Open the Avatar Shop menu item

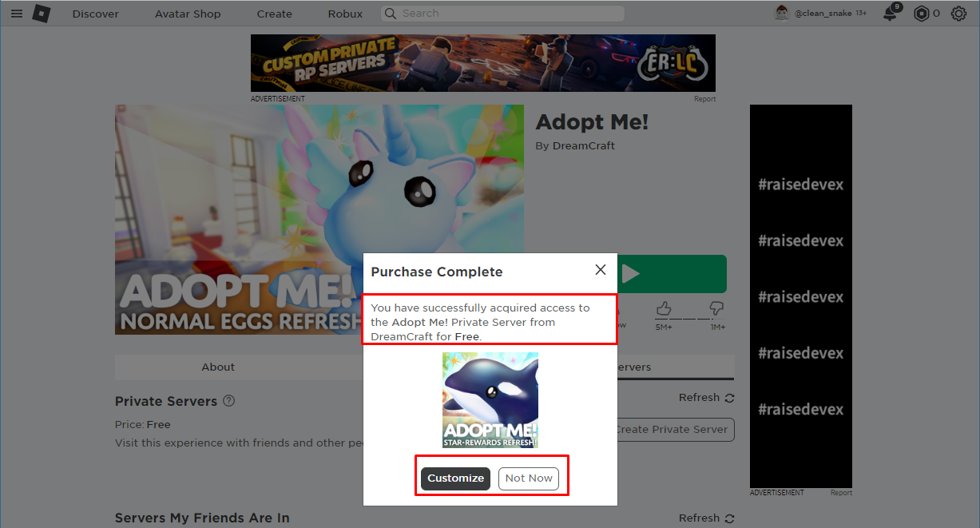[x=188, y=14]
